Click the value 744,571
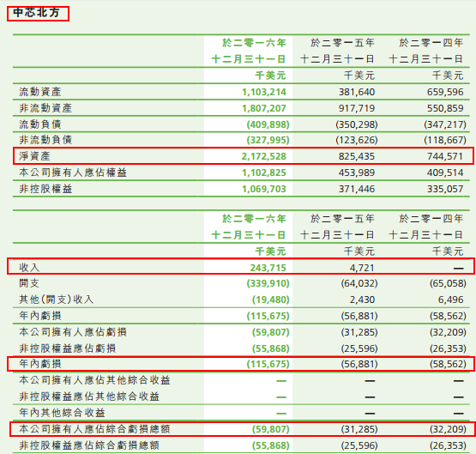This screenshot has width=476, height=454. click(445, 156)
